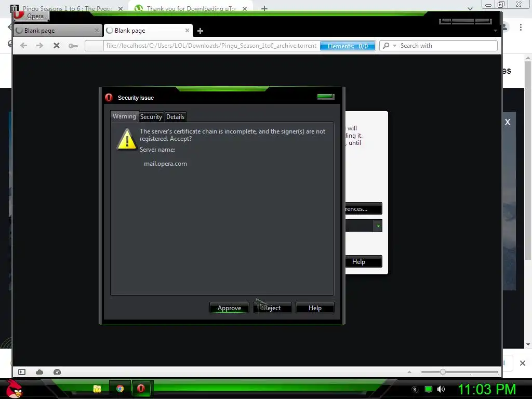Close the first Blank page tab

[x=97, y=31]
